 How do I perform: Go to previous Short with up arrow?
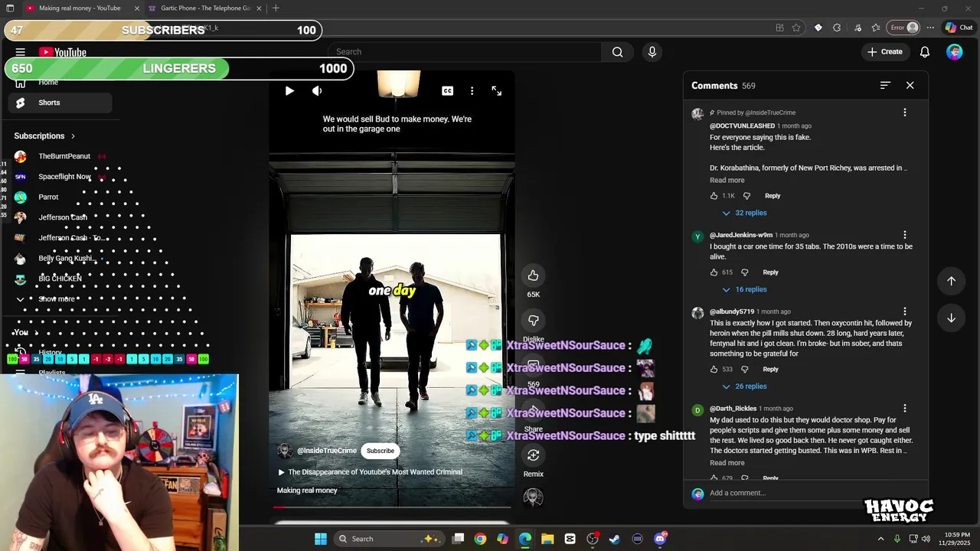[x=951, y=281]
